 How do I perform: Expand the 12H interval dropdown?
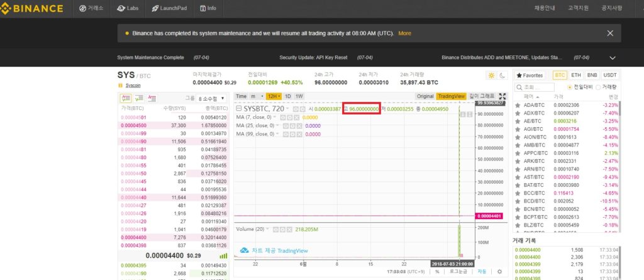(x=274, y=96)
